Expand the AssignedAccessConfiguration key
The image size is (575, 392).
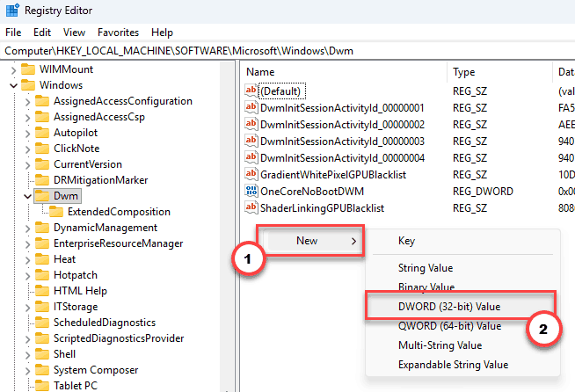click(27, 102)
